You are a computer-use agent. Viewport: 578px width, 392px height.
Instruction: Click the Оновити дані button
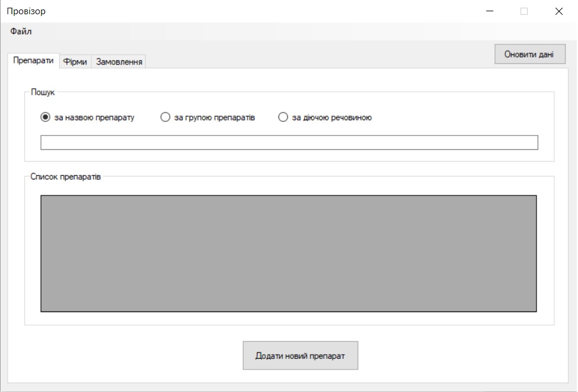529,54
